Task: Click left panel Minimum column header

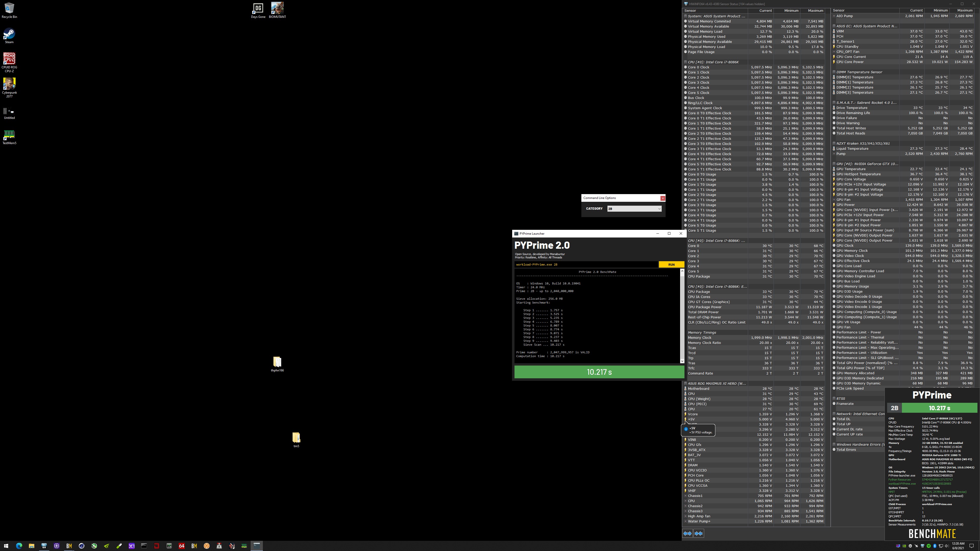Action: click(x=787, y=11)
